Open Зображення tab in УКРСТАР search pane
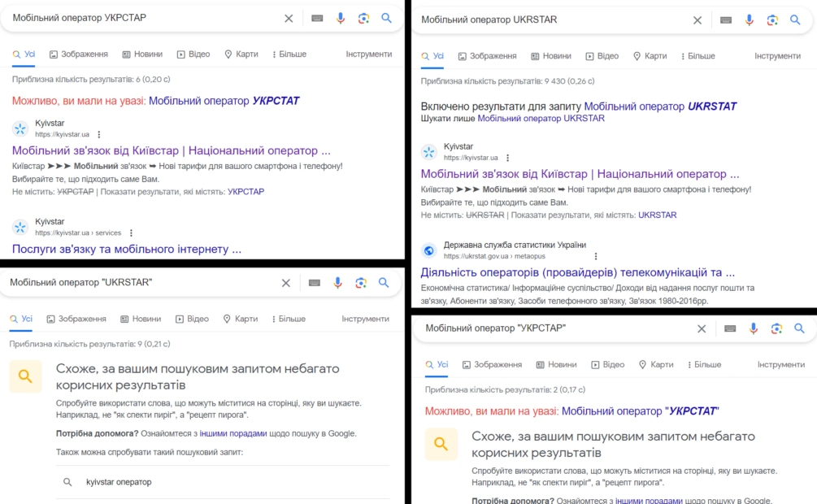Screen dimensions: 817x504 (x=79, y=54)
